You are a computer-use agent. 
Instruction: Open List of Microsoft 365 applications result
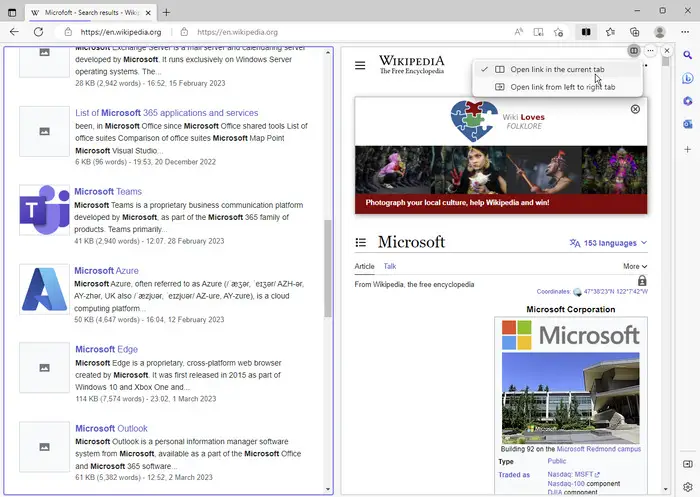(x=167, y=113)
